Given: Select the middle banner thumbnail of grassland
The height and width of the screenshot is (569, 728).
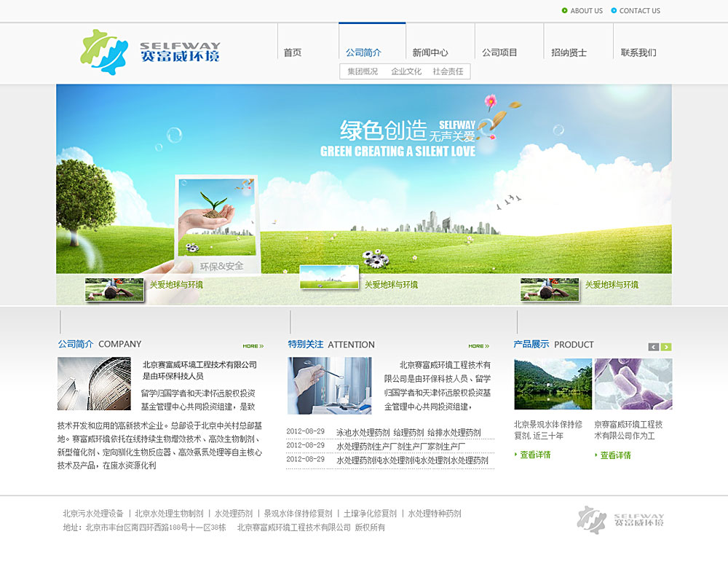Looking at the screenshot, I should pos(329,277).
